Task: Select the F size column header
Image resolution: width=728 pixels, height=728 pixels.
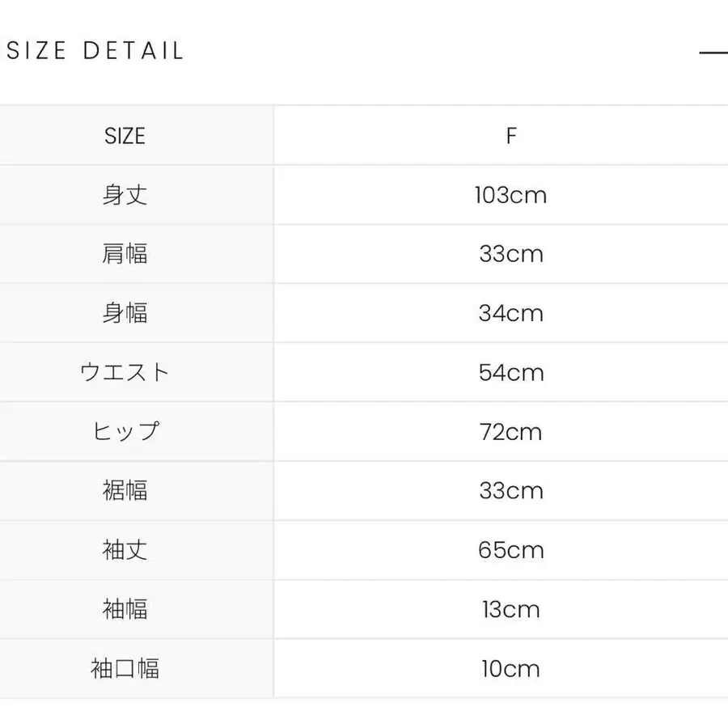Action: coord(510,136)
